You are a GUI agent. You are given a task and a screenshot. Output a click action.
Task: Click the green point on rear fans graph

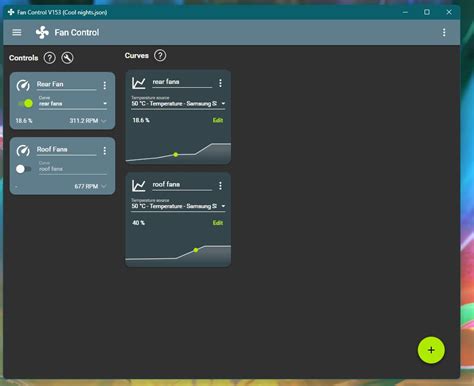[176, 155]
